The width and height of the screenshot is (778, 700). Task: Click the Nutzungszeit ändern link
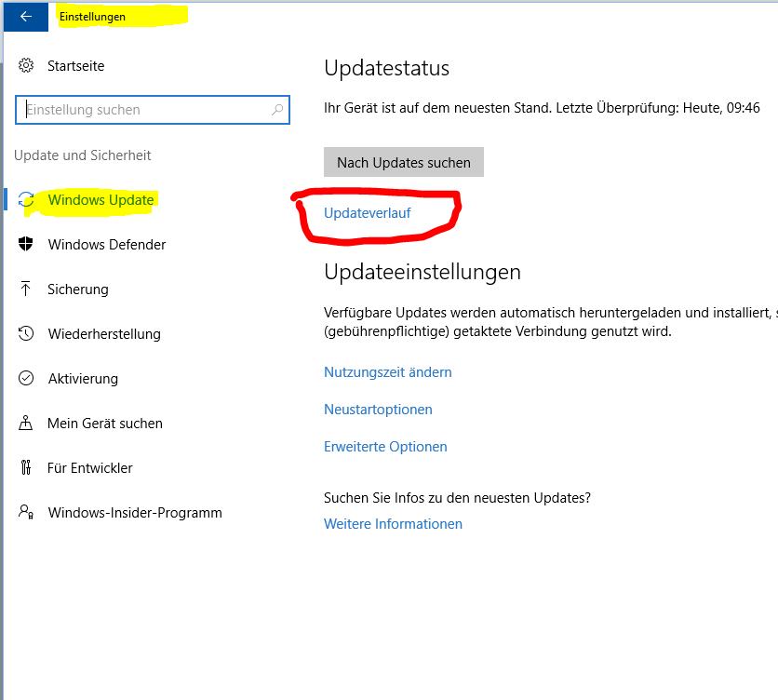[x=387, y=372]
